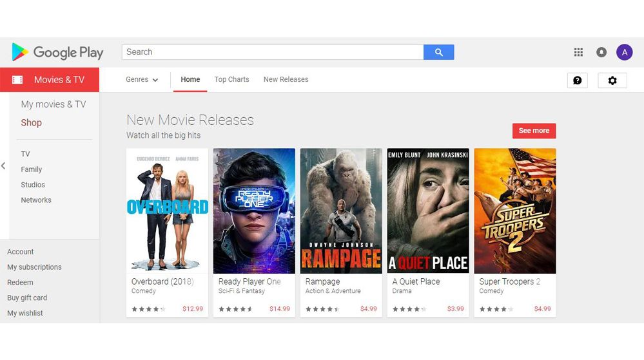Viewport: 644px width, 360px height.
Task: Click the film icon in Movies & TV
Action: coord(17,80)
